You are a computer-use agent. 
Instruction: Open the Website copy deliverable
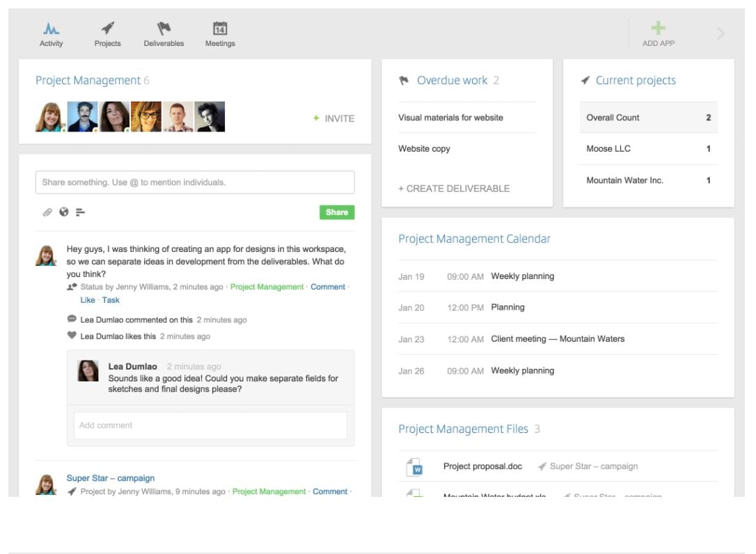click(424, 149)
